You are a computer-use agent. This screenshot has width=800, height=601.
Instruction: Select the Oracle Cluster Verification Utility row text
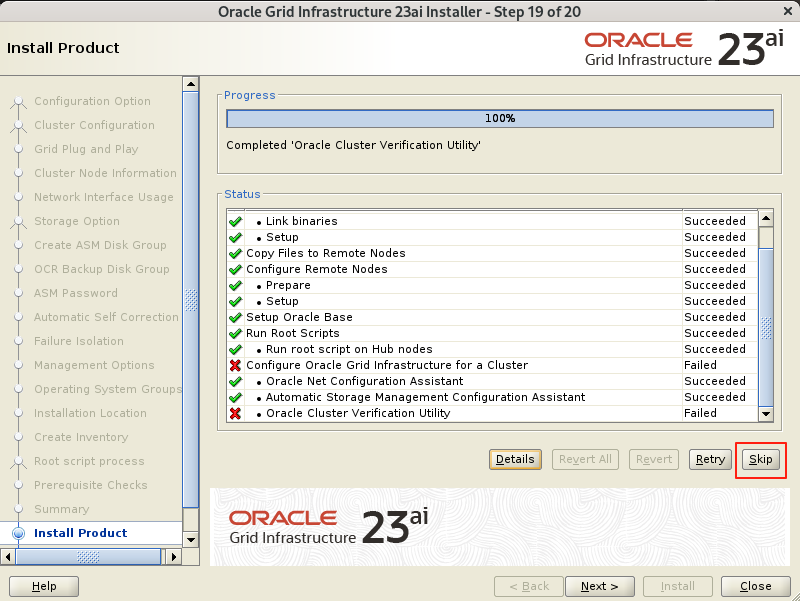pyautogui.click(x=358, y=413)
